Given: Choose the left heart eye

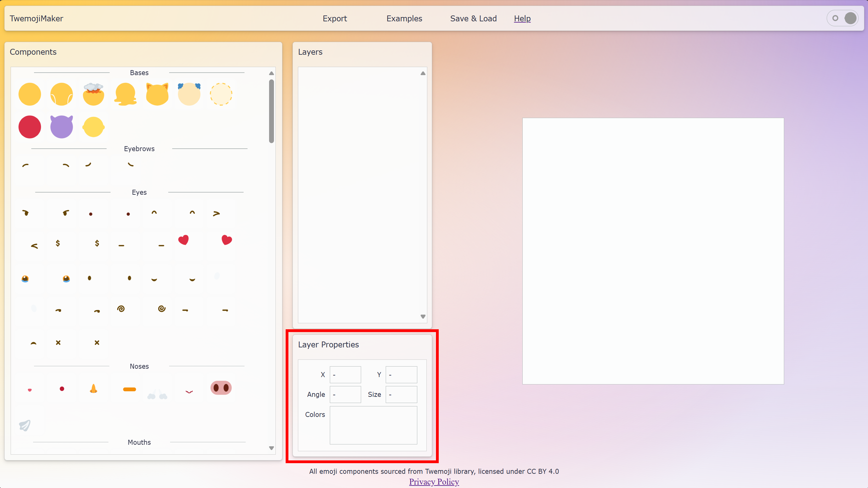Looking at the screenshot, I should point(183,240).
